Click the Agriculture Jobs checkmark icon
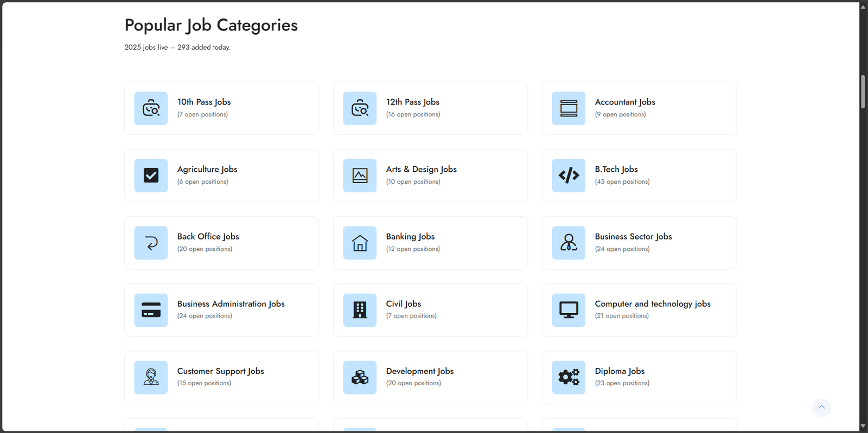The width and height of the screenshot is (868, 433). tap(151, 176)
